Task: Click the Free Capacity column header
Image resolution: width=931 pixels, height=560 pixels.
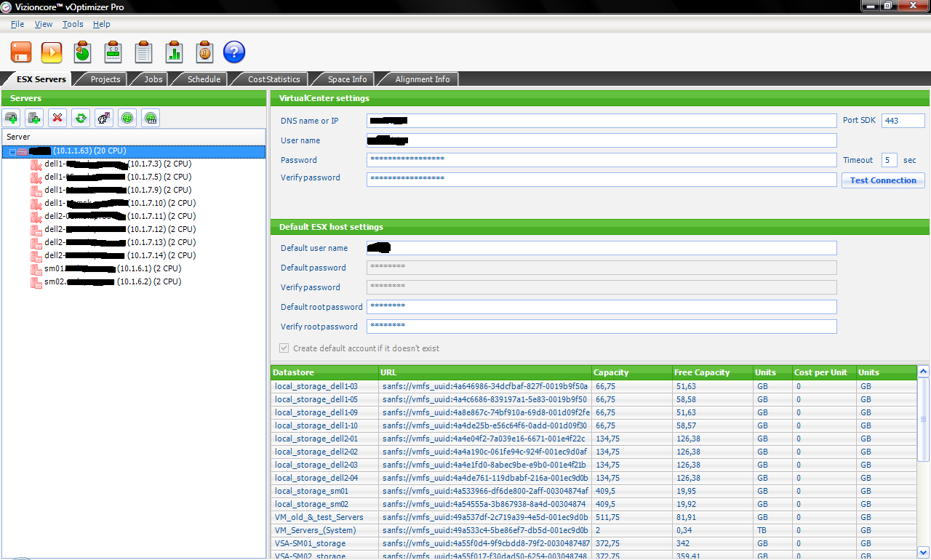Action: tap(701, 372)
